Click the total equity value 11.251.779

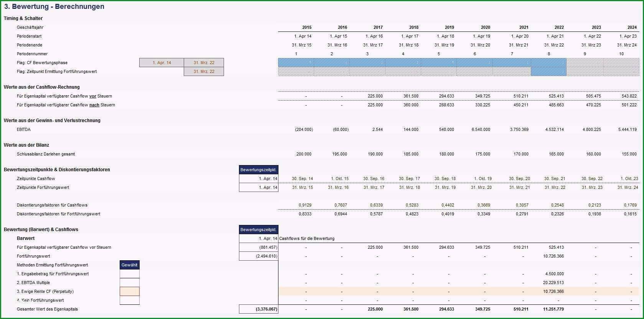(x=553, y=309)
